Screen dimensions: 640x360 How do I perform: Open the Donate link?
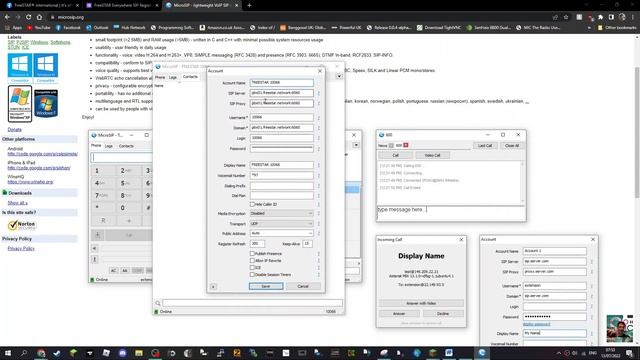(x=15, y=129)
